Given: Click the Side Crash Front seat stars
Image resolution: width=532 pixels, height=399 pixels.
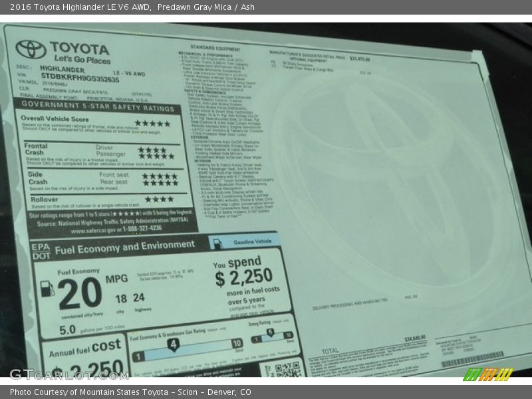Looking at the screenshot, I should 160,176.
